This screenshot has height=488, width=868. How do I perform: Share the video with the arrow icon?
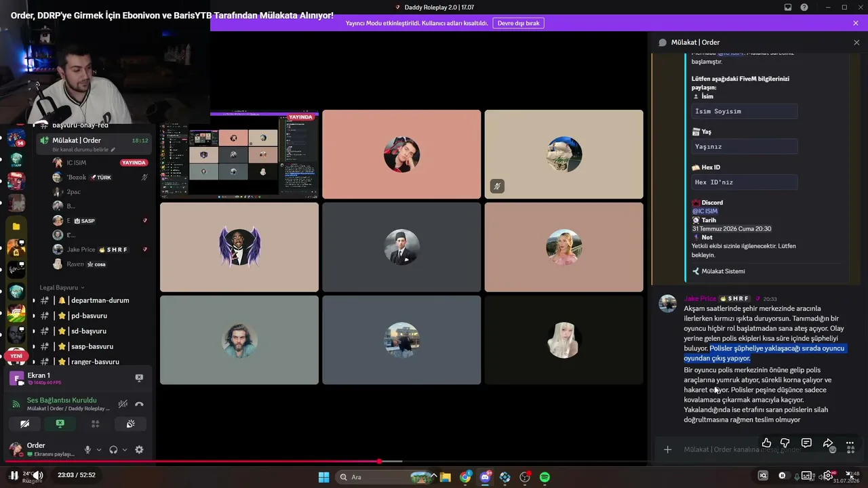click(828, 443)
